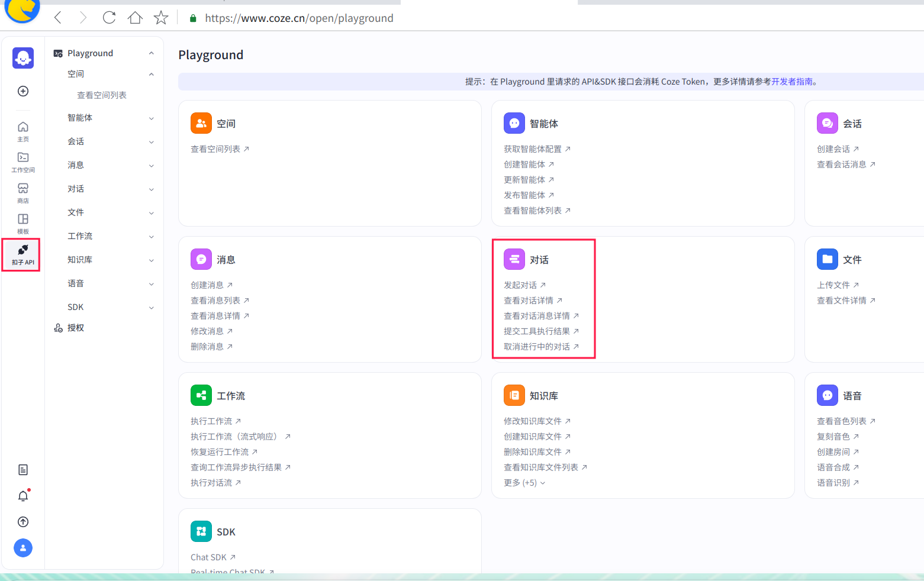Open the notifications bell icon
This screenshot has height=581, width=924.
point(23,496)
